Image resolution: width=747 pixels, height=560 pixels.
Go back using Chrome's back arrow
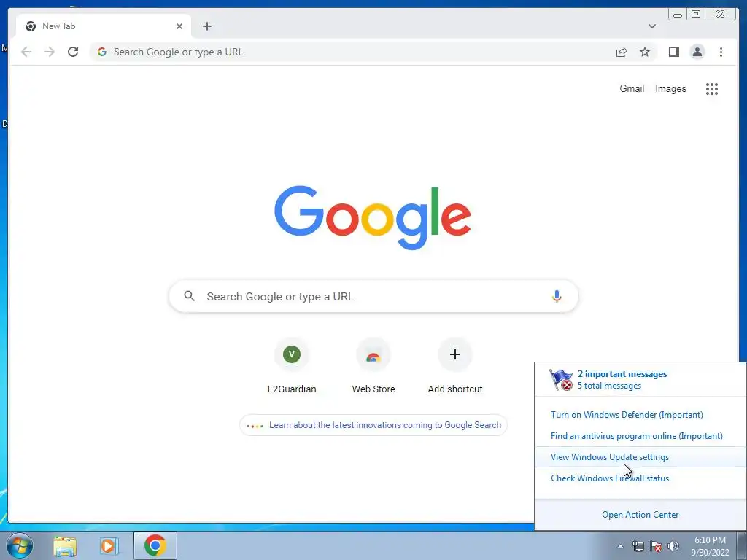[26, 52]
